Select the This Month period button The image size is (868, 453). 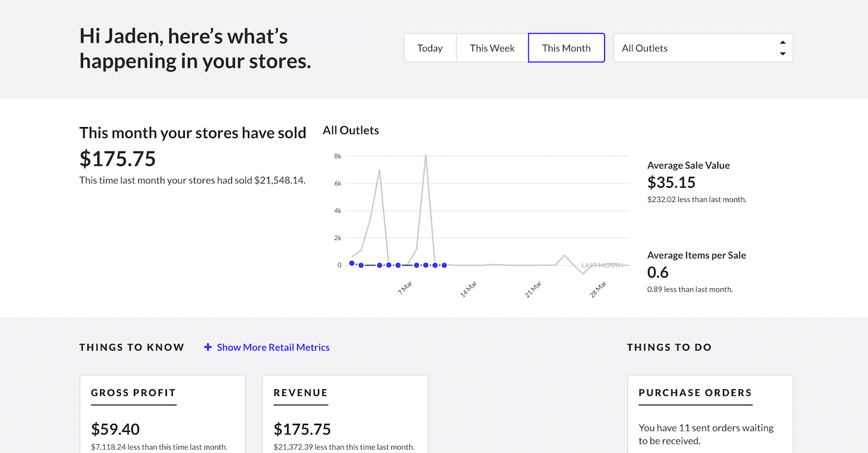tap(566, 48)
